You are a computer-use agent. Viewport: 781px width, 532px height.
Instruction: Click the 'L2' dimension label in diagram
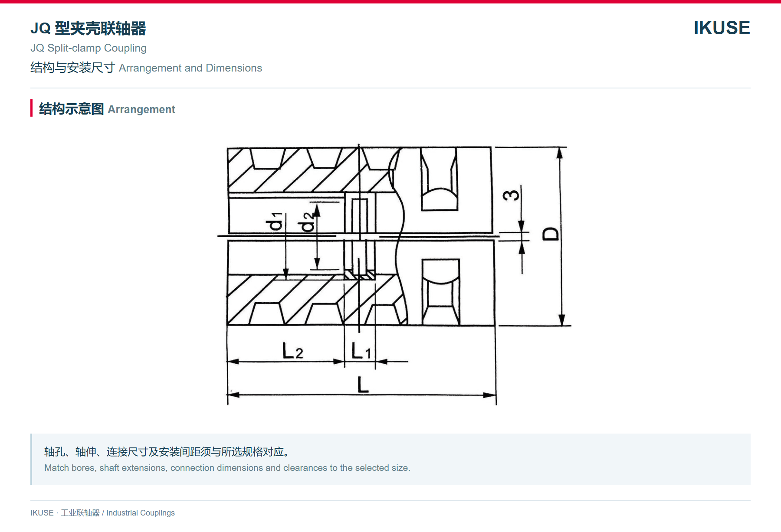point(292,350)
